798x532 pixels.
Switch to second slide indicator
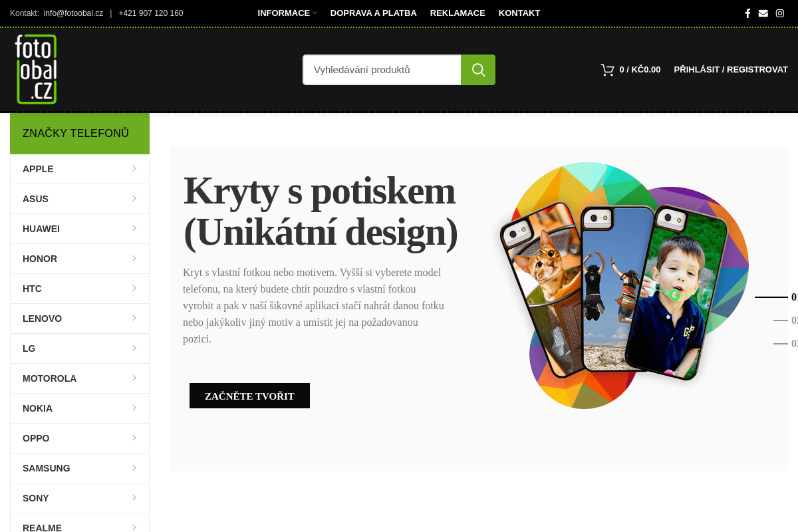pyautogui.click(x=785, y=321)
